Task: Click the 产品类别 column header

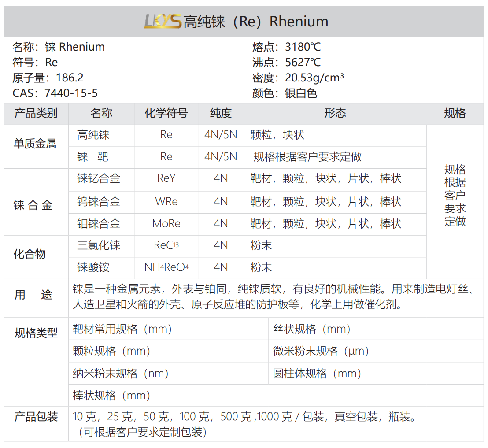Action: 36,114
